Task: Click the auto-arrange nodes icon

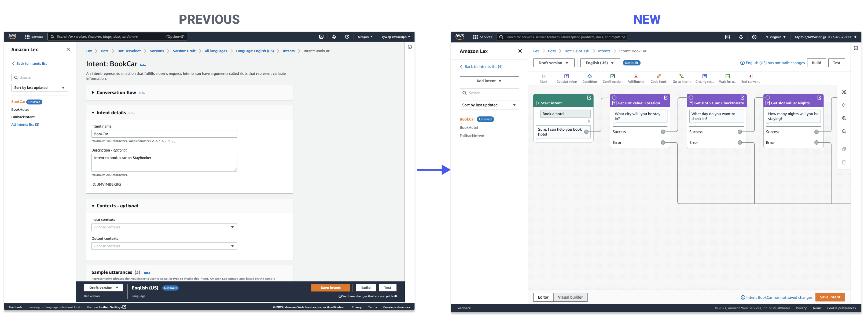Action: 844,105
